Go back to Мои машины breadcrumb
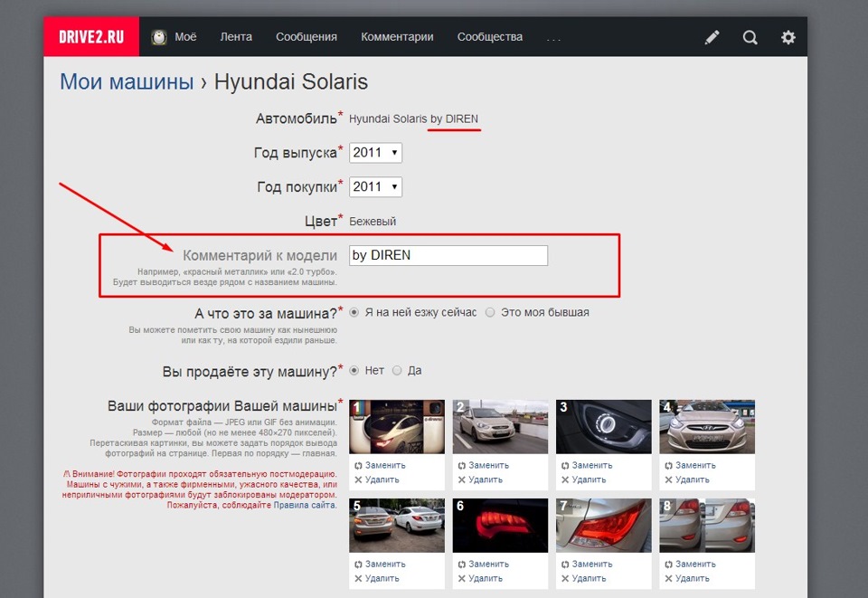Screen dimensions: 868x598 [127, 81]
